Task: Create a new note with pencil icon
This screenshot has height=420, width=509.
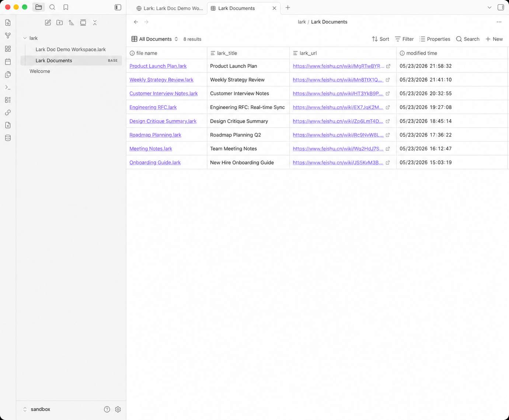Action: tap(48, 23)
